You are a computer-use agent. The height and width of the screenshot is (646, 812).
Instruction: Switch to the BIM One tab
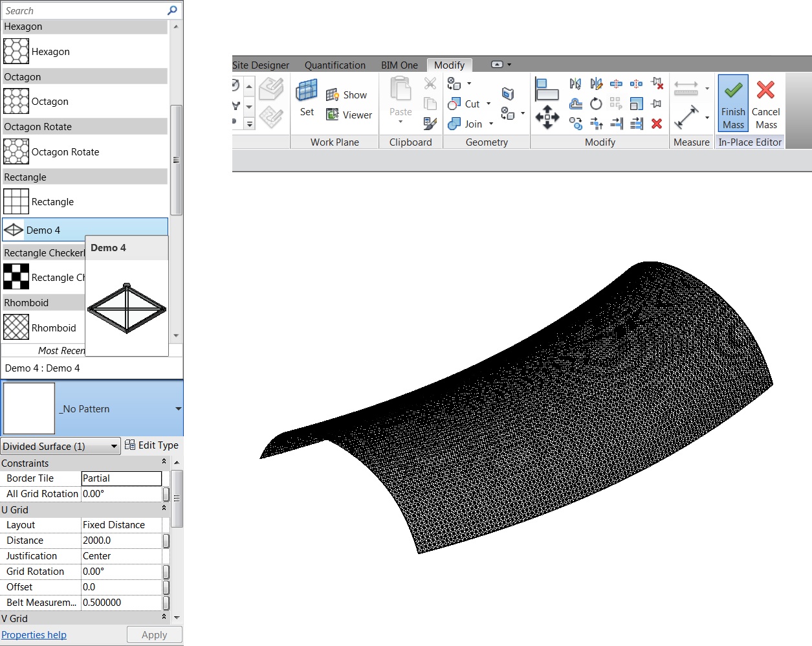click(399, 65)
